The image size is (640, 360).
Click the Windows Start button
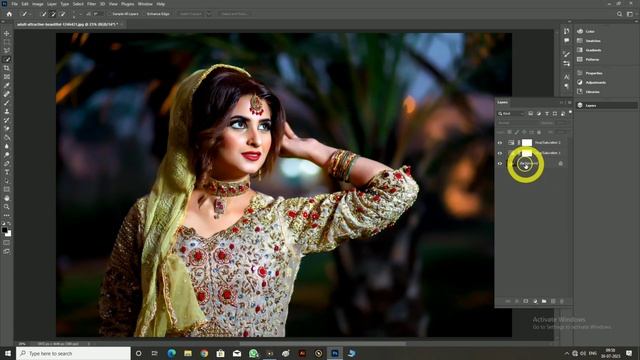[x=7, y=353]
